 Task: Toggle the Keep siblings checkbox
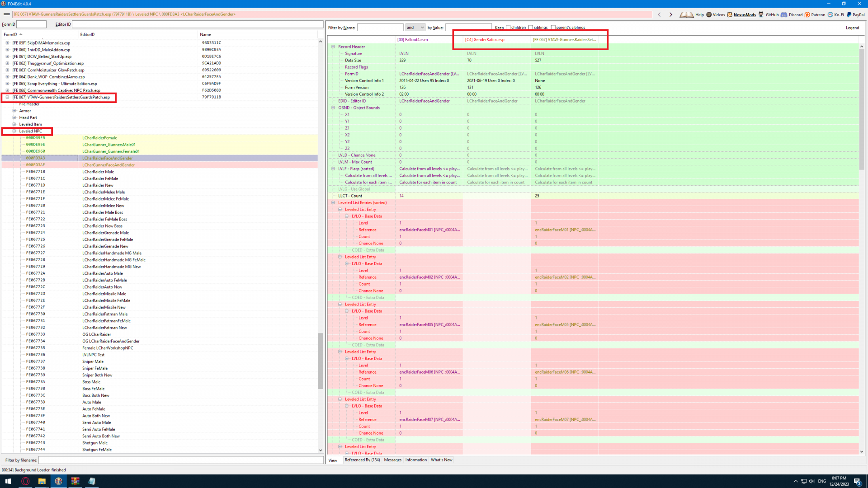click(x=531, y=28)
